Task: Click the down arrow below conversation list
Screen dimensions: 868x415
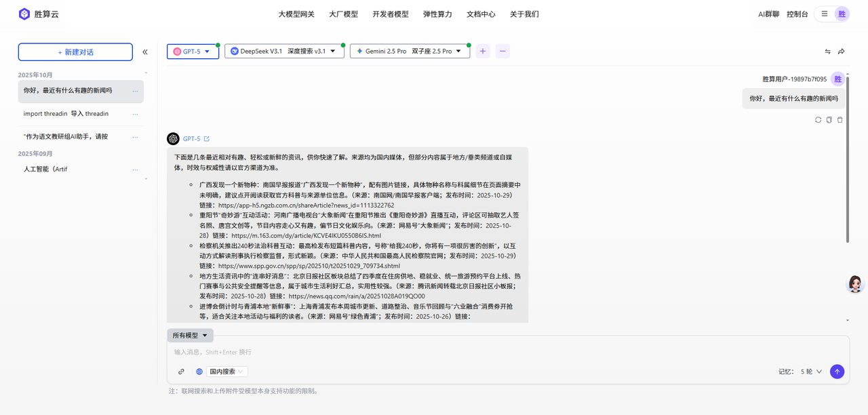Action: click(146, 179)
